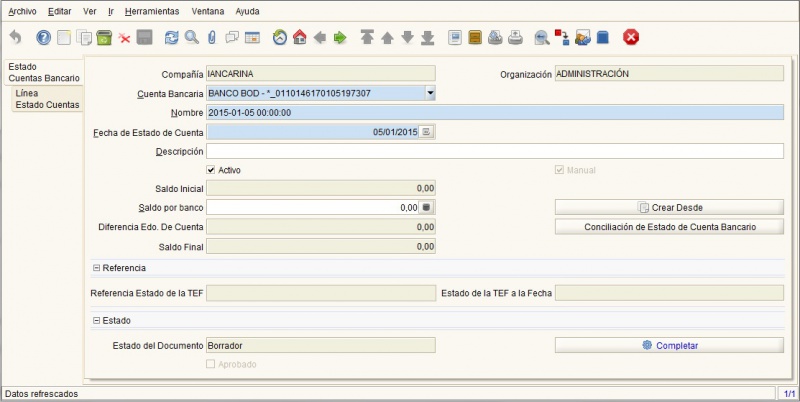Open the Ayuda menu
800x402 pixels.
(x=247, y=11)
